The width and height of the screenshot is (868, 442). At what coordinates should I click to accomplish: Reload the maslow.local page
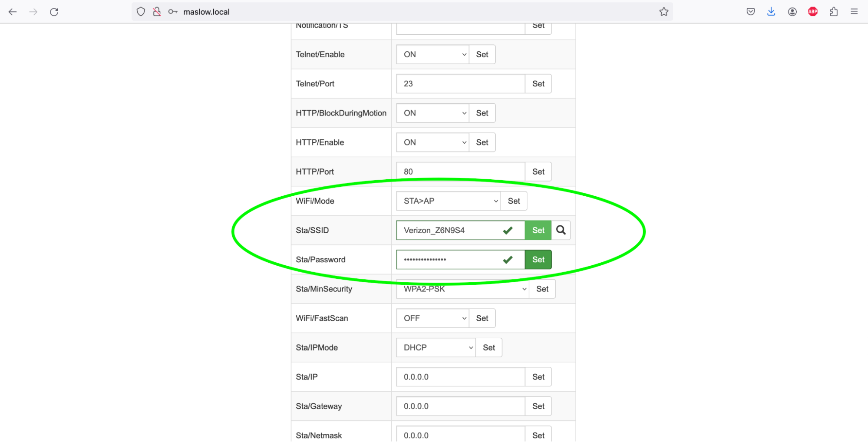tap(54, 12)
